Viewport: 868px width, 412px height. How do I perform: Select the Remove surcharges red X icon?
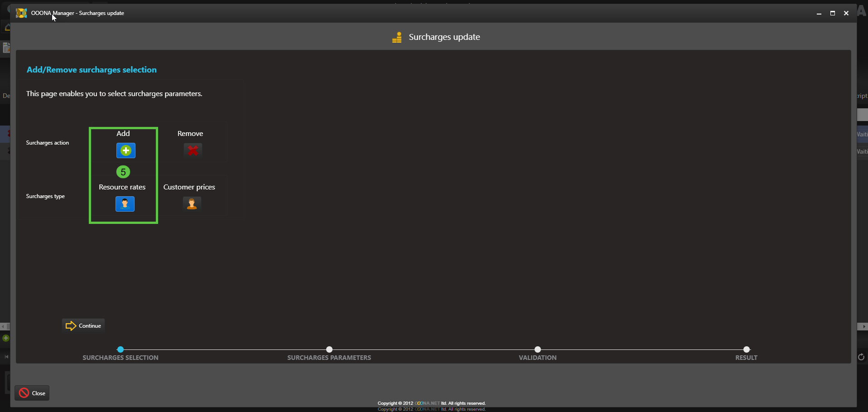tap(193, 150)
